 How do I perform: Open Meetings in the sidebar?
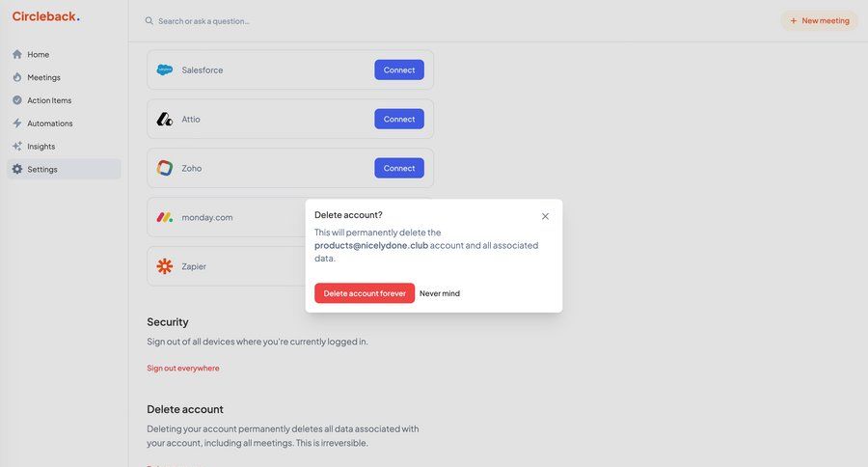click(43, 77)
